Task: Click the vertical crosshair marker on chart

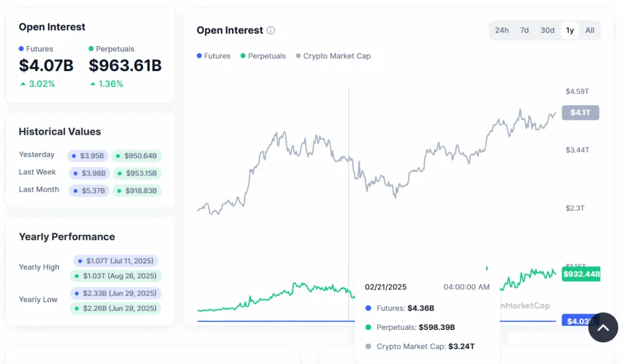Action: 349,182
